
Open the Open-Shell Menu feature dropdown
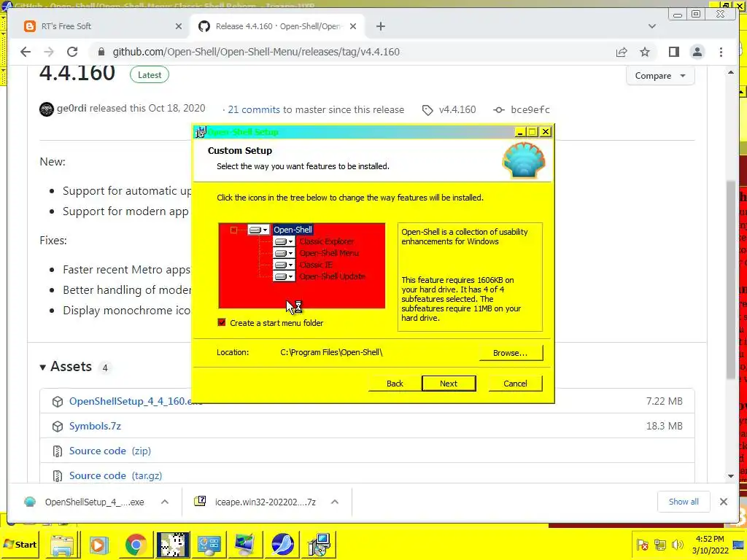[x=284, y=253]
